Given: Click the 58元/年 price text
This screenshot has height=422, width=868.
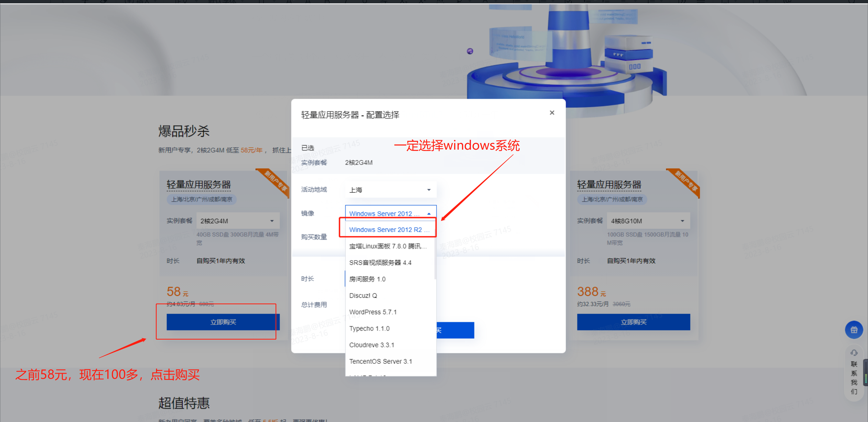Looking at the screenshot, I should [251, 150].
